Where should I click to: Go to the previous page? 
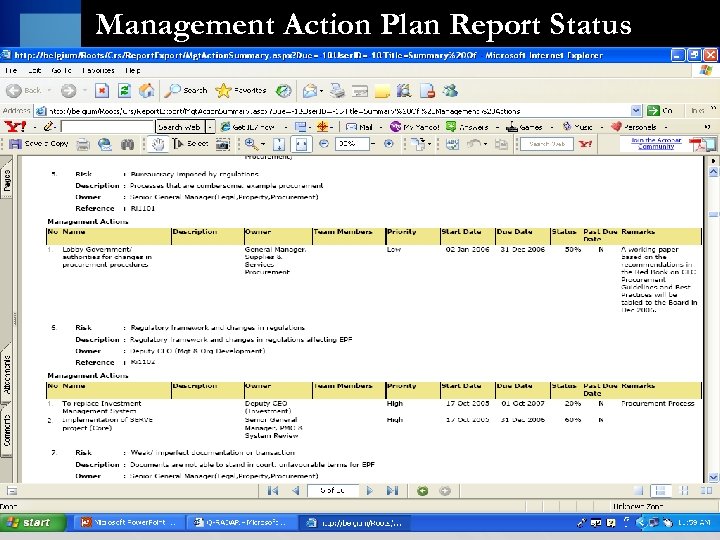[295, 491]
